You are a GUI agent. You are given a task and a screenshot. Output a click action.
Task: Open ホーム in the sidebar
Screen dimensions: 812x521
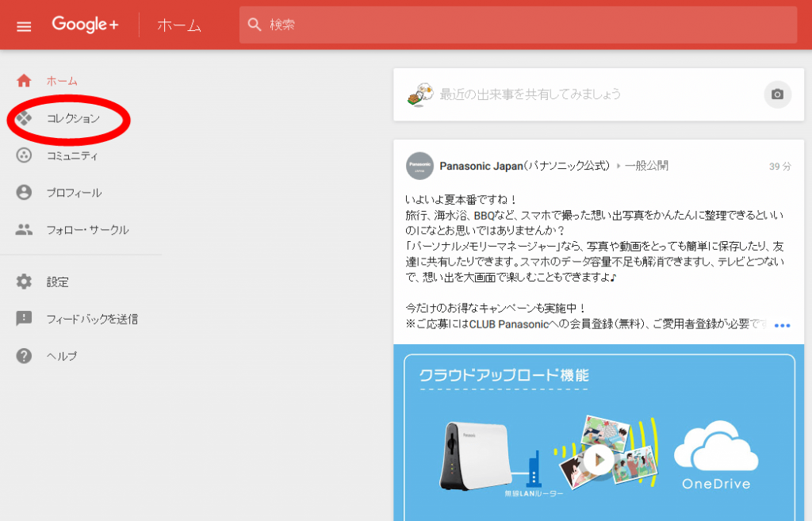(x=62, y=82)
